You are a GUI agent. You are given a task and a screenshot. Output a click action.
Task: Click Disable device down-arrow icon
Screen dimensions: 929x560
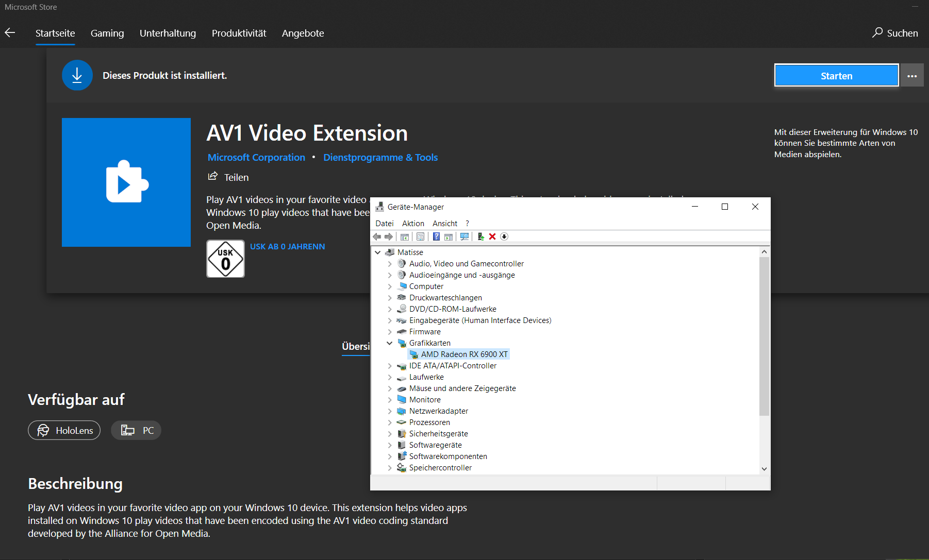pos(504,236)
